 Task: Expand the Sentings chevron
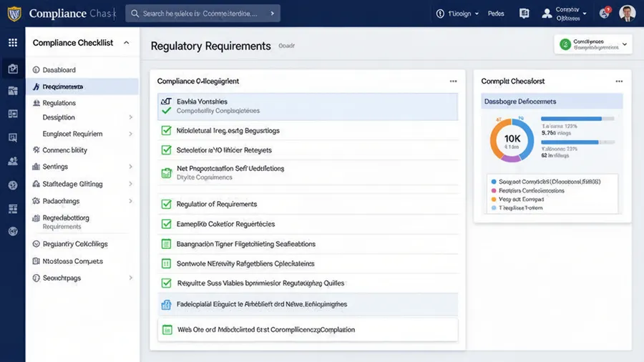point(131,167)
